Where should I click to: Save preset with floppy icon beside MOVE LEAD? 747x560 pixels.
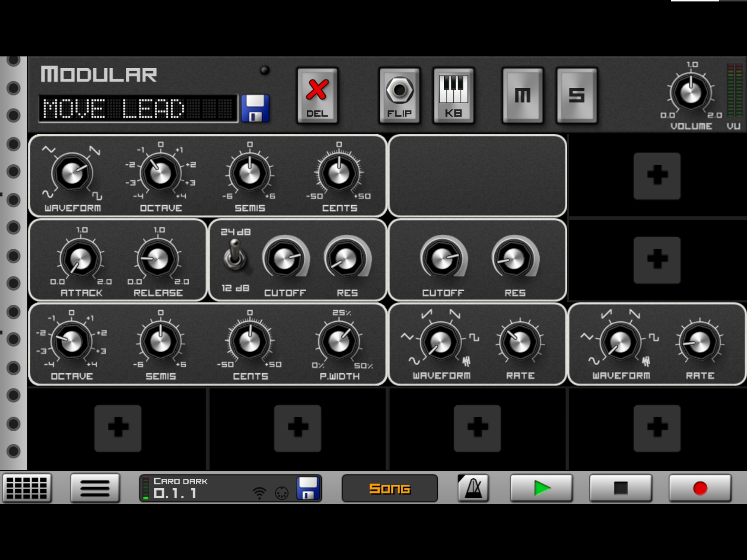(x=255, y=108)
